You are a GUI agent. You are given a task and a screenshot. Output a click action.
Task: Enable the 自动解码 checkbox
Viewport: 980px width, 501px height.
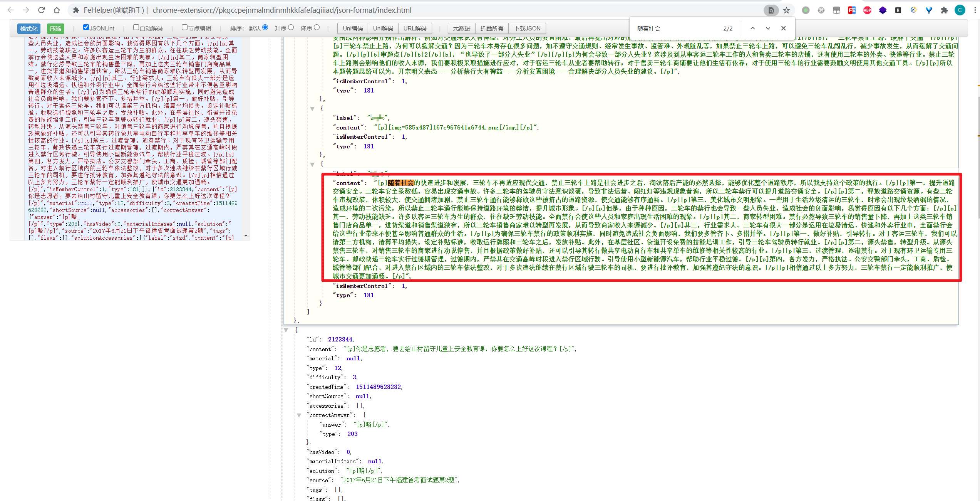point(136,27)
